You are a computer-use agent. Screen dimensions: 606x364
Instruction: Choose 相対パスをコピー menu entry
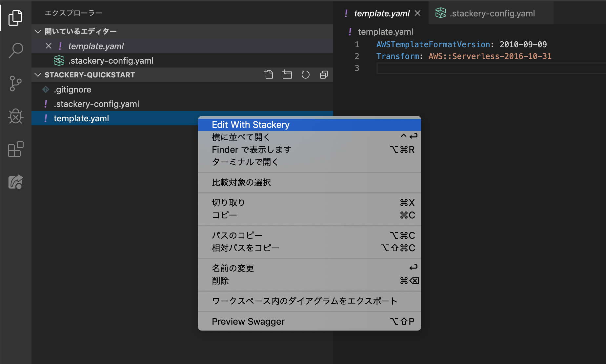pos(309,248)
